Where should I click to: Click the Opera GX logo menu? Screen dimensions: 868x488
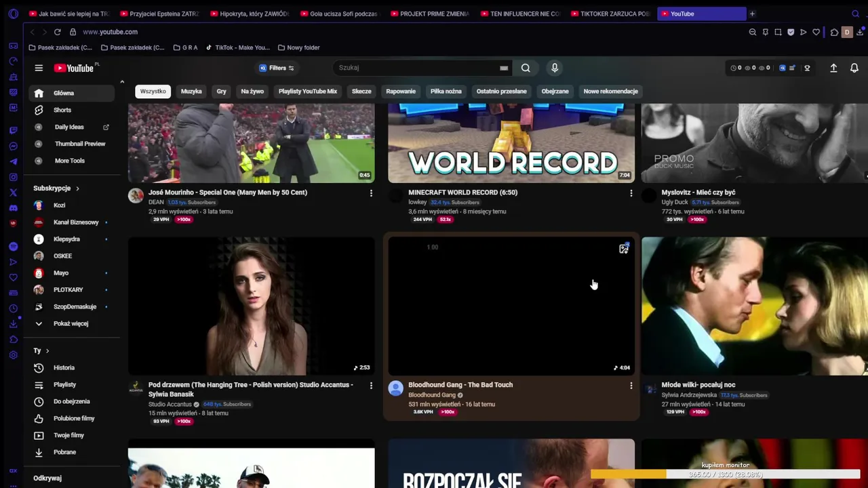[x=13, y=14]
